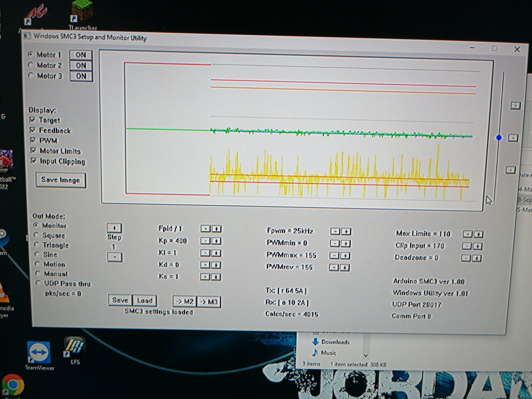Decrease the Deadzone value
This screenshot has width=532, height=399.
[466, 258]
